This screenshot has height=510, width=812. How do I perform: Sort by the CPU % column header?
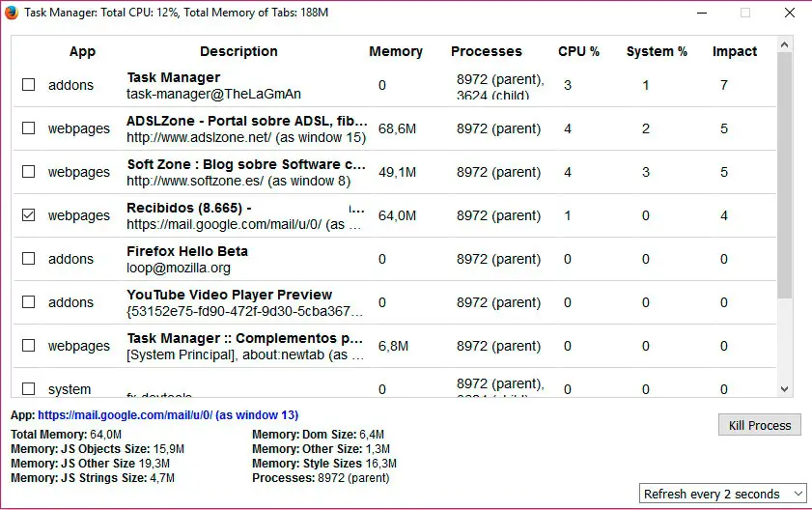[x=578, y=51]
